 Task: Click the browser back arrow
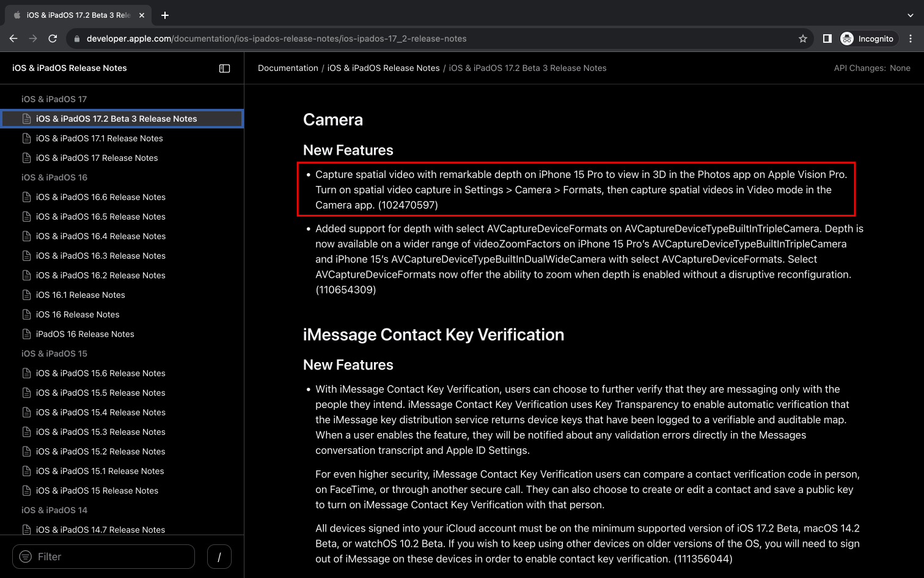(x=13, y=39)
